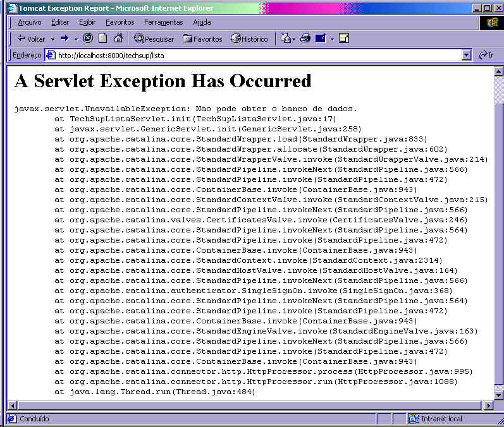Click the TechSupListaServlet.init stack line
Image resolution: width=504 pixels, height=427 pixels.
[195, 119]
